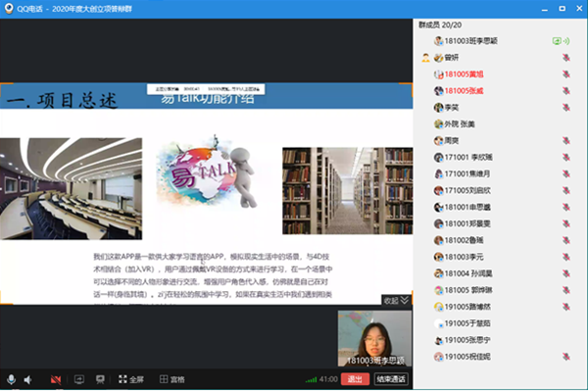This screenshot has height=391, width=588.
Task: Switch to 宫格 grid layout
Action: click(172, 379)
